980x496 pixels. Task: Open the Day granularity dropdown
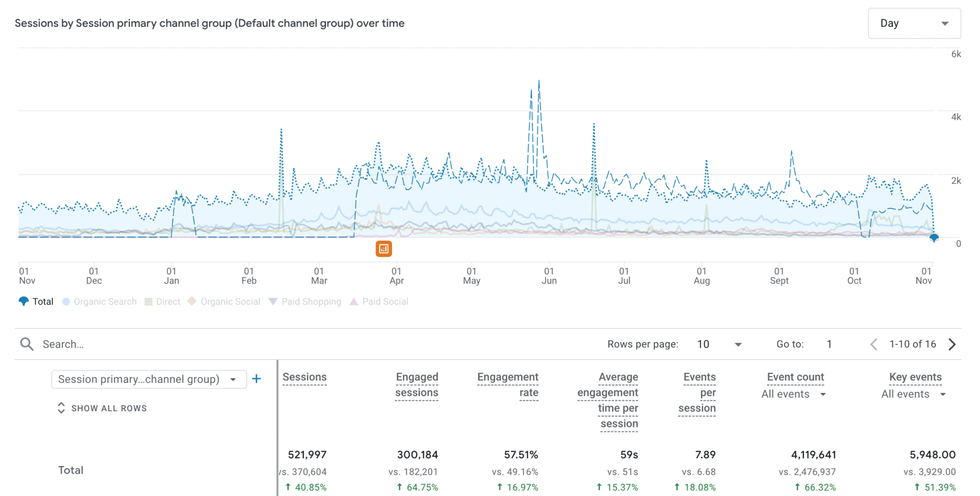914,23
